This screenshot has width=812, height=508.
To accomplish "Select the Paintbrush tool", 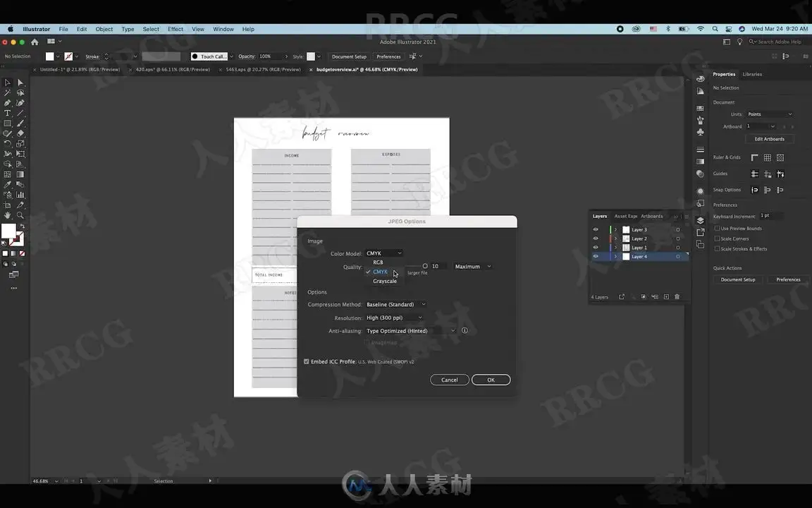I will click(20, 123).
